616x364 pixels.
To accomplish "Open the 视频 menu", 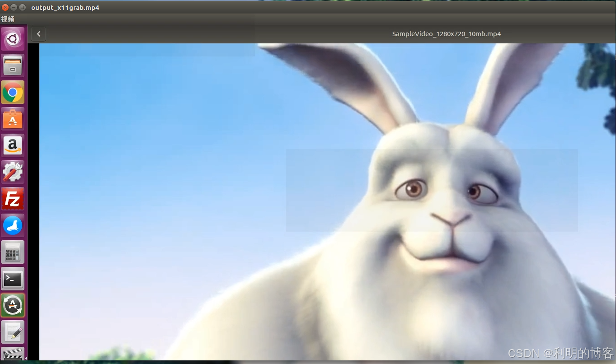I will (x=8, y=19).
